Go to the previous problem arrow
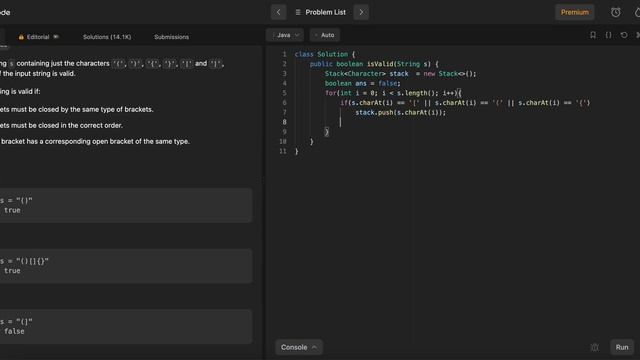Screen dimensions: 640x360 (279, 12)
